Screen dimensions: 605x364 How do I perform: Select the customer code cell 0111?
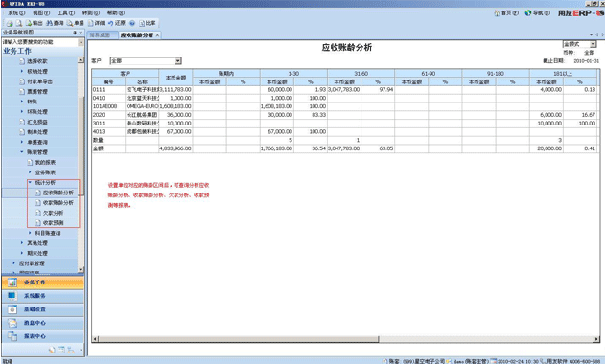[x=108, y=89]
